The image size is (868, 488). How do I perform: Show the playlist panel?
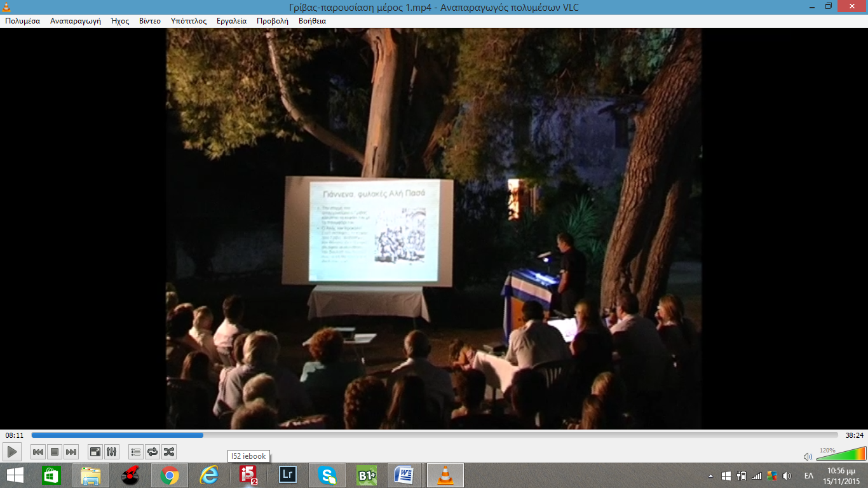[x=136, y=452]
